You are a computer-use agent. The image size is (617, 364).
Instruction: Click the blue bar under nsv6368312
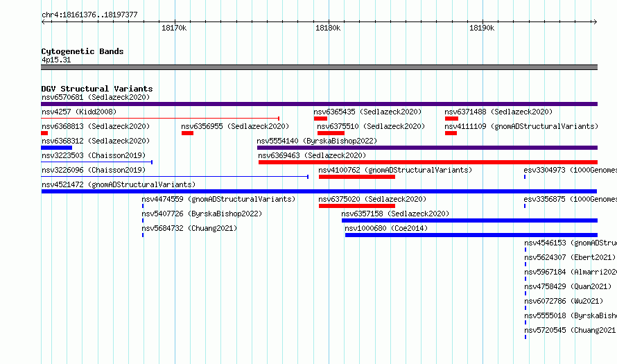(57, 148)
